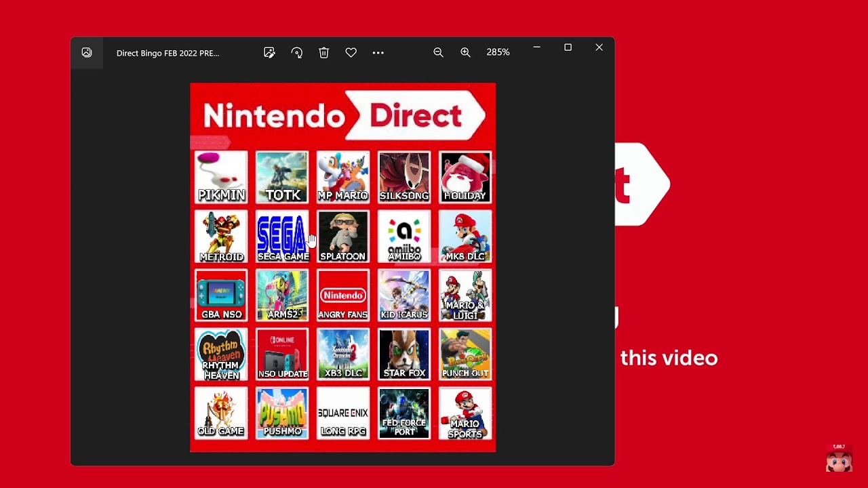This screenshot has width=868, height=488.
Task: Select the SQUARE ENIX LONG RPG tile
Action: [x=343, y=413]
